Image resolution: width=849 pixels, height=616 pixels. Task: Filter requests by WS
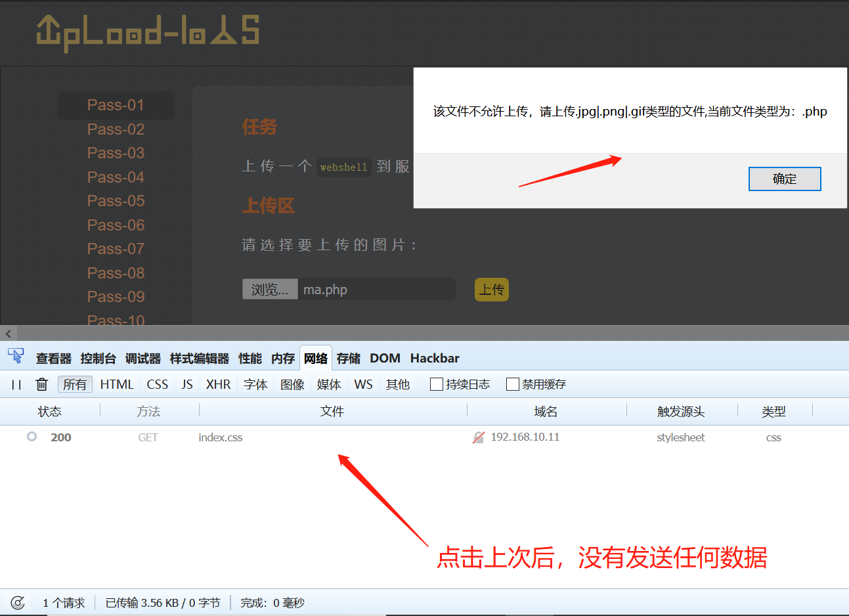[363, 384]
